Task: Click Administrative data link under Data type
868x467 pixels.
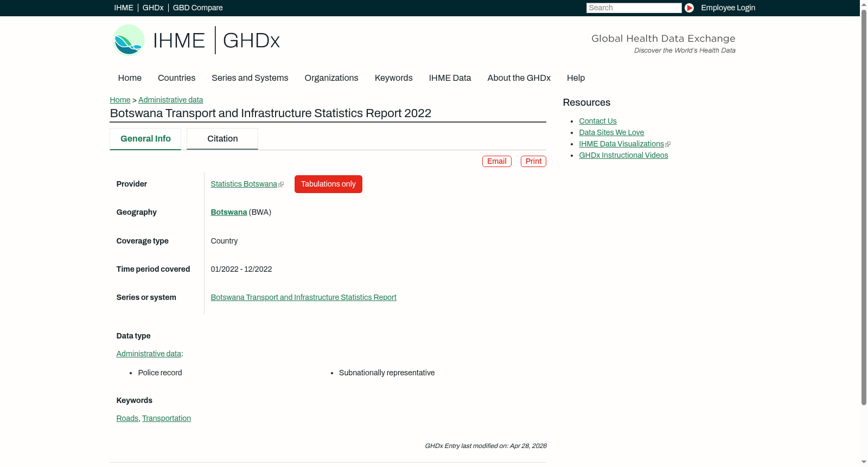Action: 149,354
